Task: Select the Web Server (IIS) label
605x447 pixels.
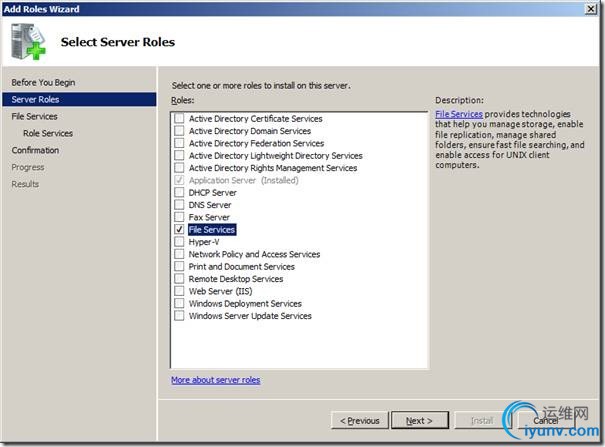Action: (220, 291)
